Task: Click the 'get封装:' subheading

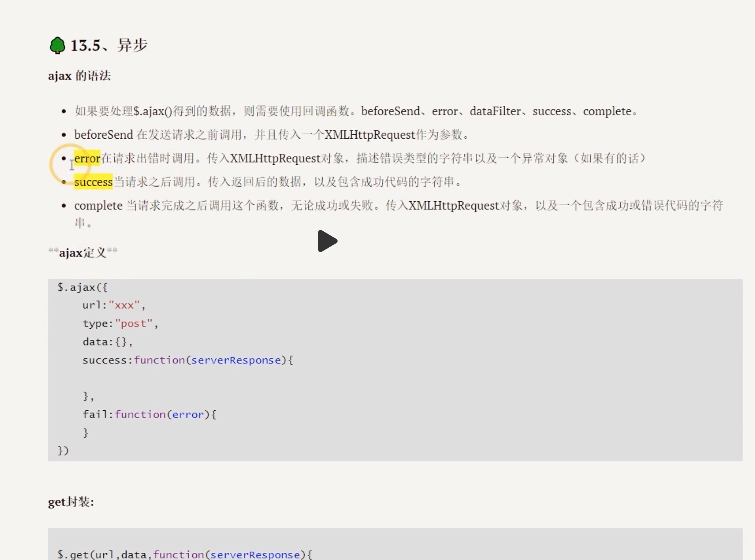Action: tap(71, 502)
